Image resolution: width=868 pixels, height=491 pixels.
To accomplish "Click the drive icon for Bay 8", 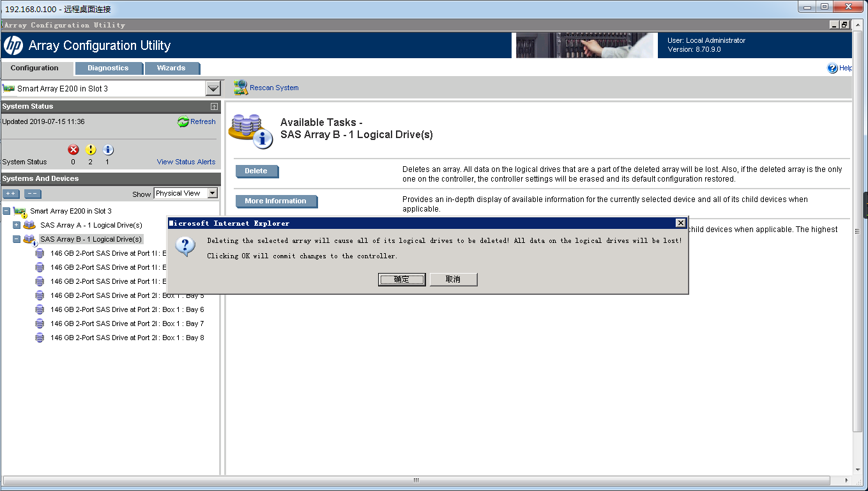I will tap(40, 338).
